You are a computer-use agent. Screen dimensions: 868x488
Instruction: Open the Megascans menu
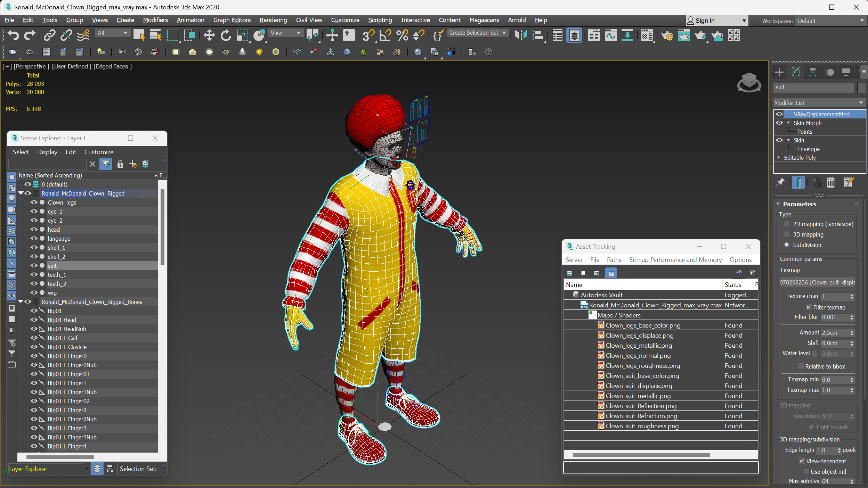[x=484, y=20]
